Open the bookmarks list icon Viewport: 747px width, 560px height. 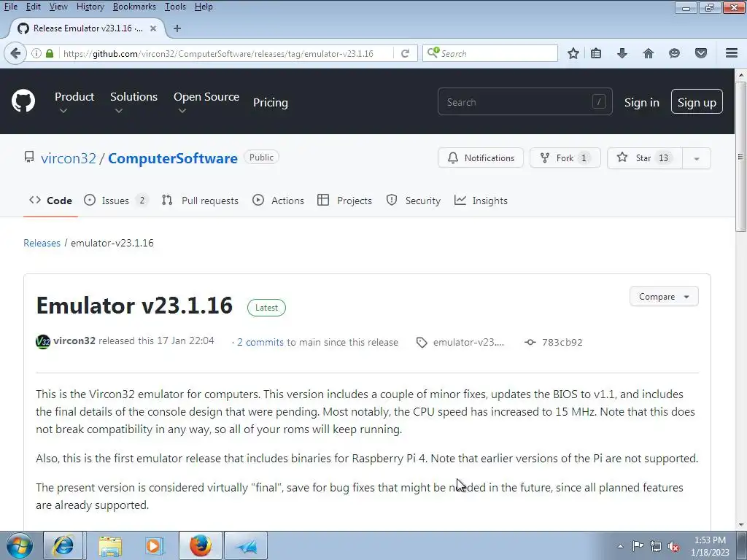coord(595,53)
